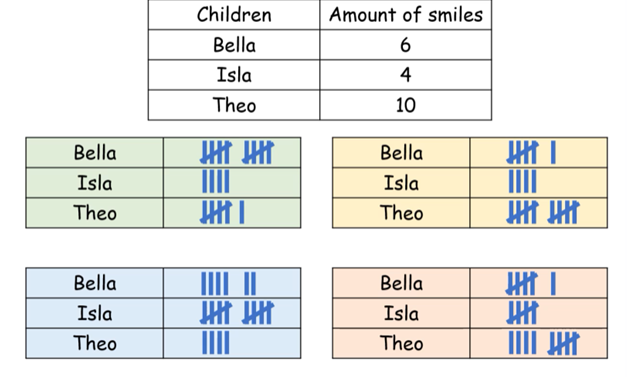This screenshot has height=377, width=627.
Task: Select the blue tally chart
Action: click(163, 313)
